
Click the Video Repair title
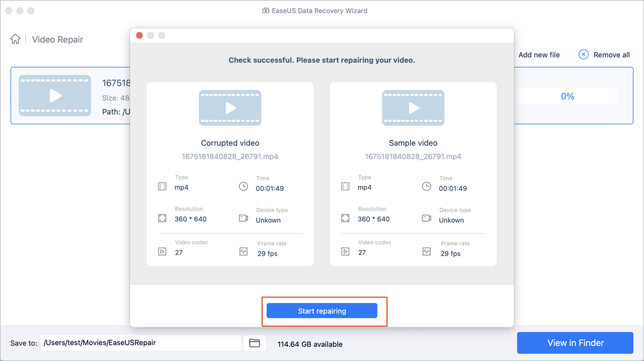(57, 39)
